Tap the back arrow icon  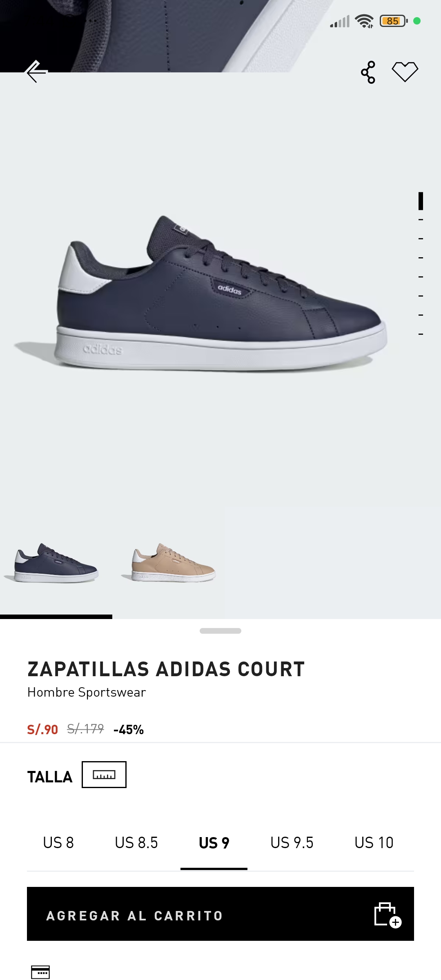(x=37, y=71)
